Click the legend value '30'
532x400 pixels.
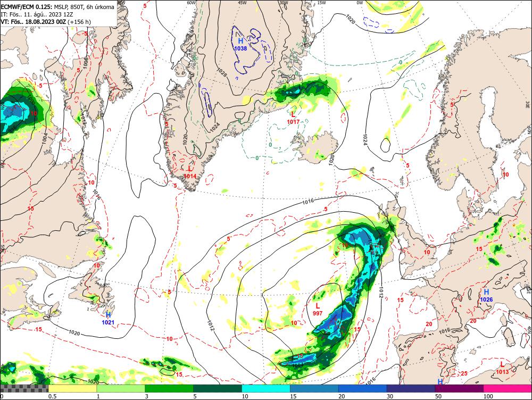tap(390, 396)
